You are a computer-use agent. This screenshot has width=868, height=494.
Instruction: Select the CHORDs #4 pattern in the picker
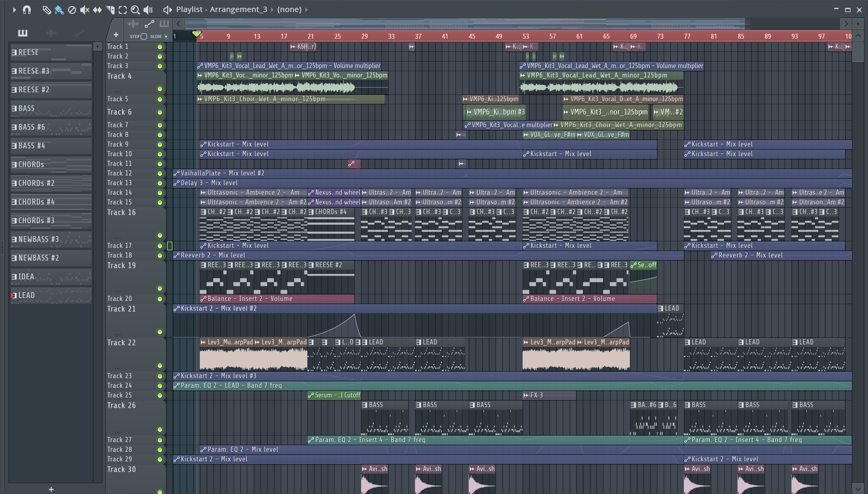tap(51, 202)
